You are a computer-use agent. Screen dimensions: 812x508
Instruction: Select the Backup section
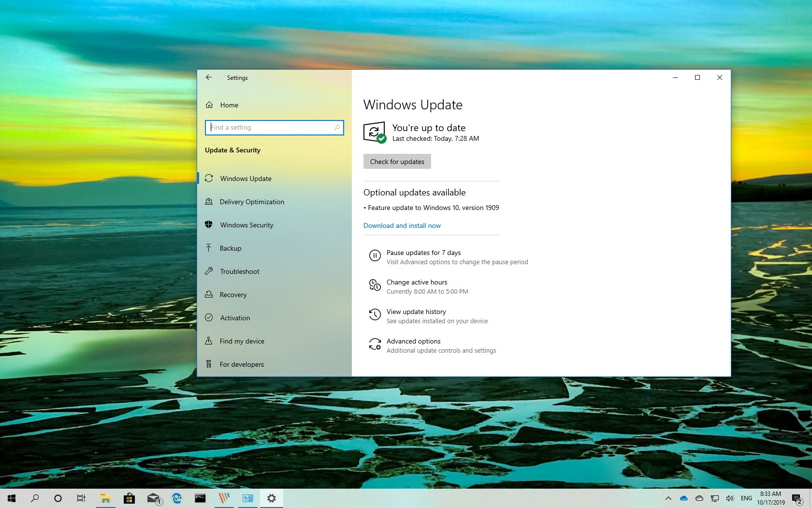[231, 248]
